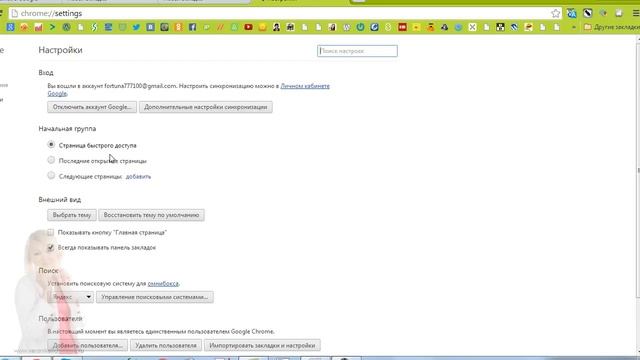This screenshot has width=640, height=360.
Task: Toggle Всегда показывать панель закладок checkbox
Action: click(x=51, y=247)
